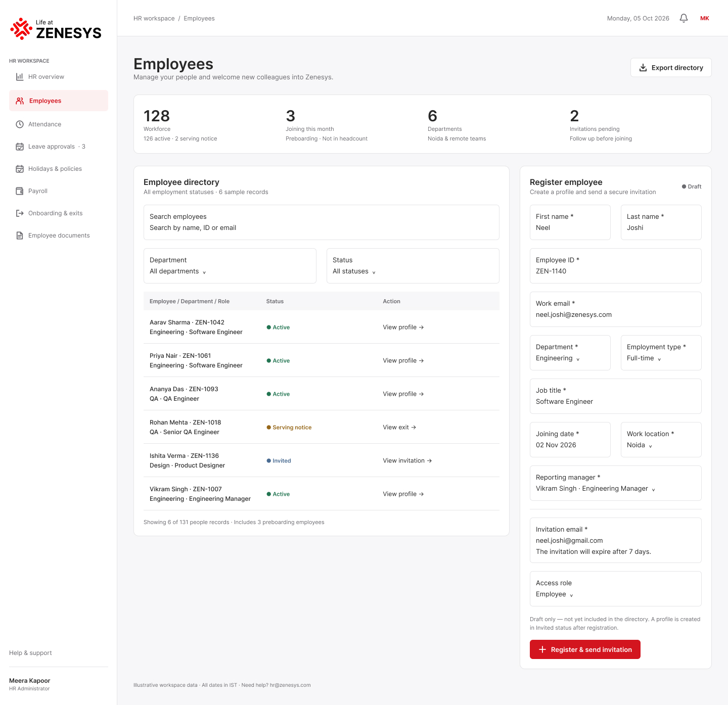Open Leave approvals section
Screen dimensions: 728x705
pos(59,147)
